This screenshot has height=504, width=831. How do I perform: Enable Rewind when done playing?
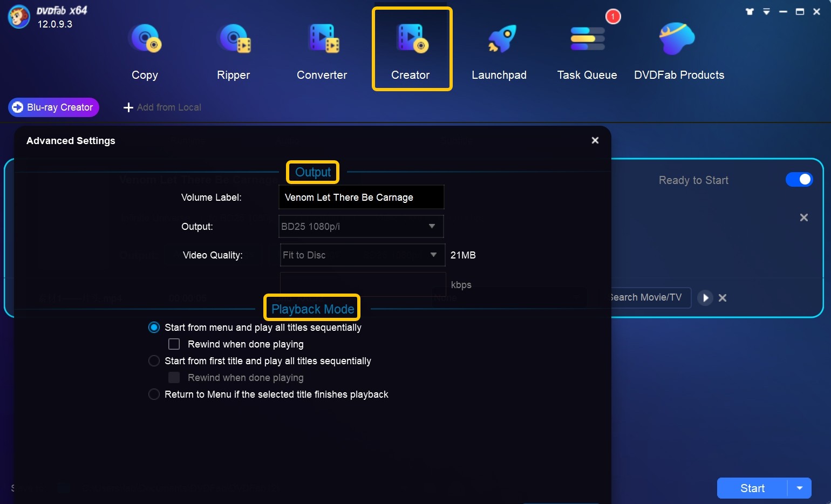tap(174, 344)
